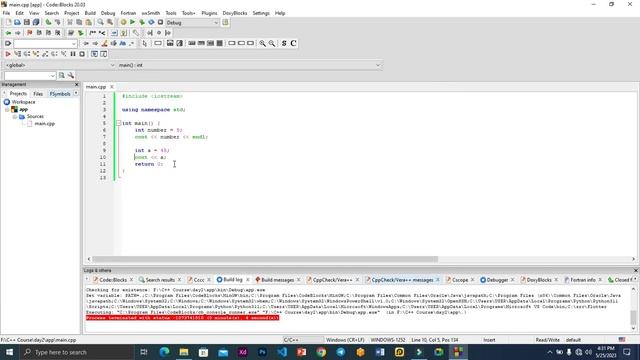This screenshot has width=640, height=360.
Task: Save all files with the stacked-disks icon
Action: coord(36,22)
